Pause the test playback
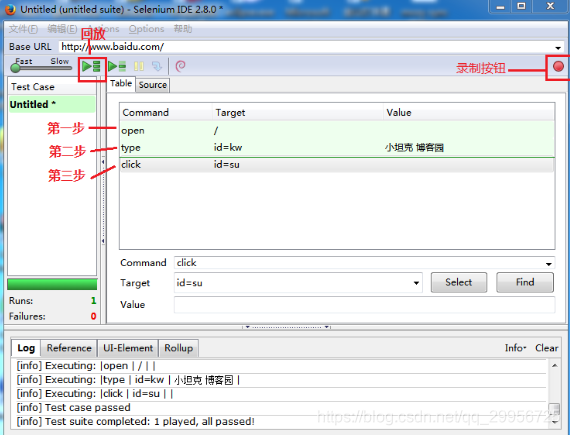 pos(139,66)
